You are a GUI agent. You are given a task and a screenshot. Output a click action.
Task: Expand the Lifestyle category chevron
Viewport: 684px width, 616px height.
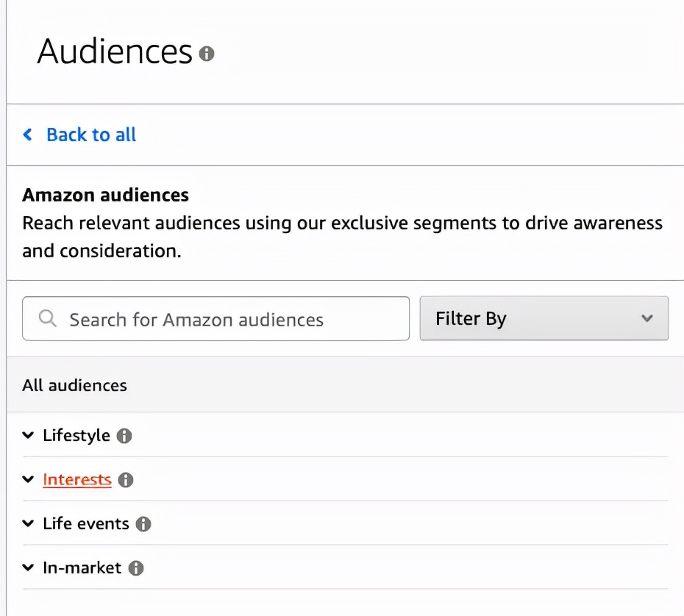(28, 435)
